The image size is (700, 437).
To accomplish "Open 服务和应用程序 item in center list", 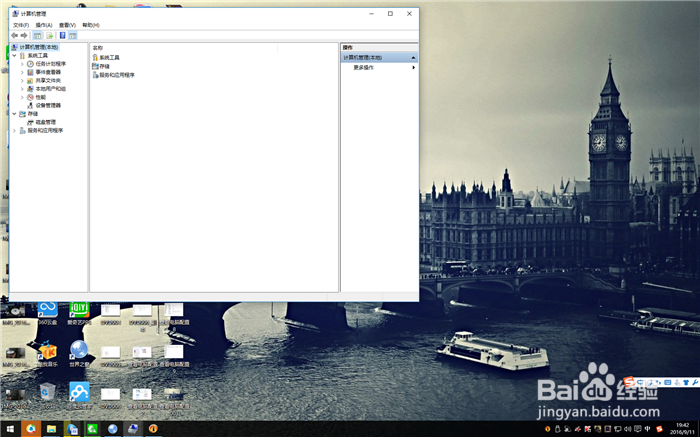I will click(x=113, y=75).
